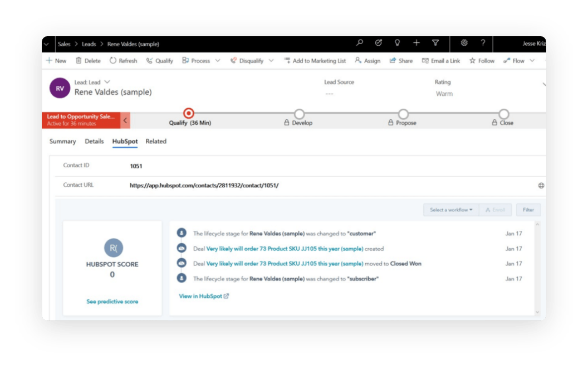Click the Jesse Kriz user name
This screenshot has height=368, width=588.
534,44
